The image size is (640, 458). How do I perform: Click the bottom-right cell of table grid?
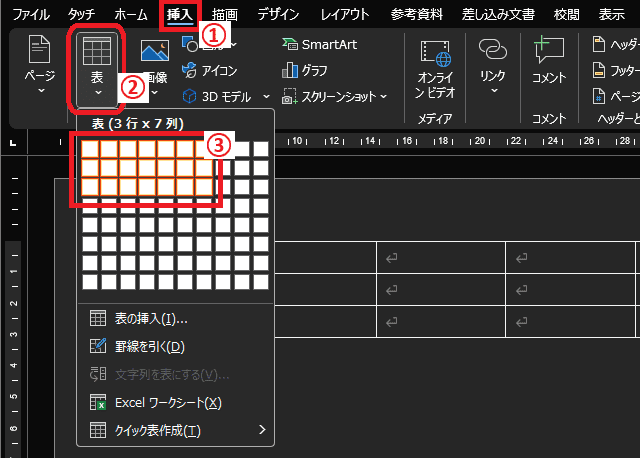260,282
